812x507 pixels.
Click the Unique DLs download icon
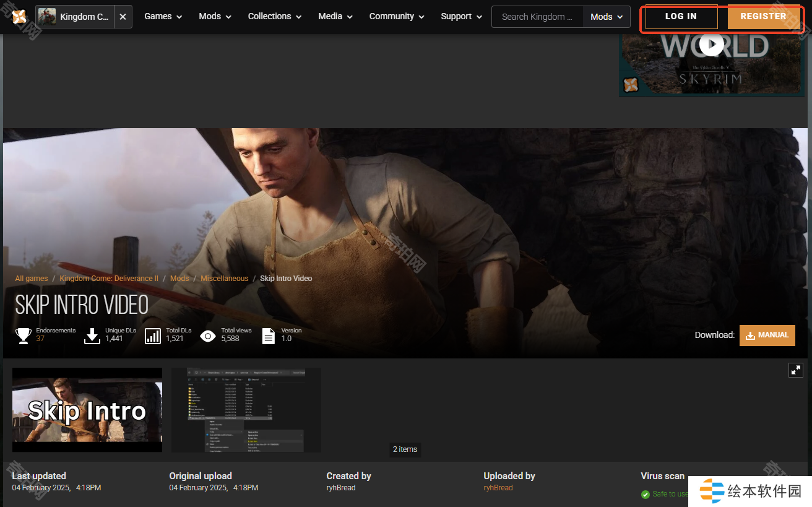coord(92,336)
